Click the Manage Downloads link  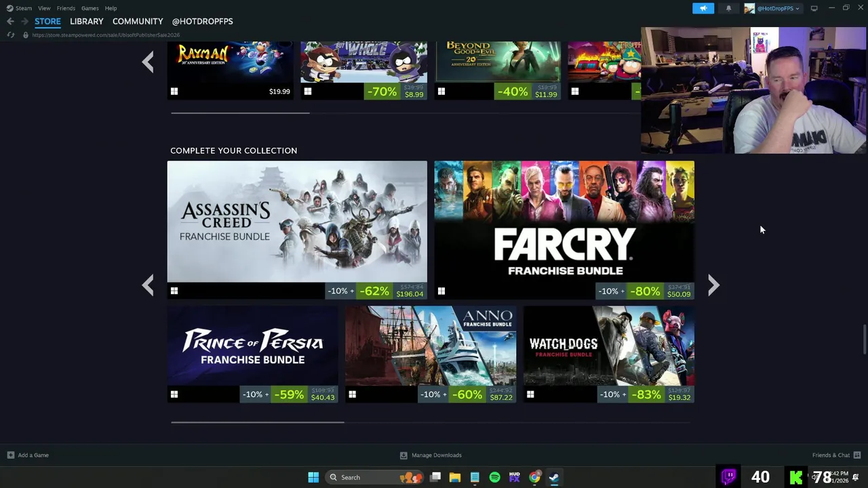click(437, 455)
